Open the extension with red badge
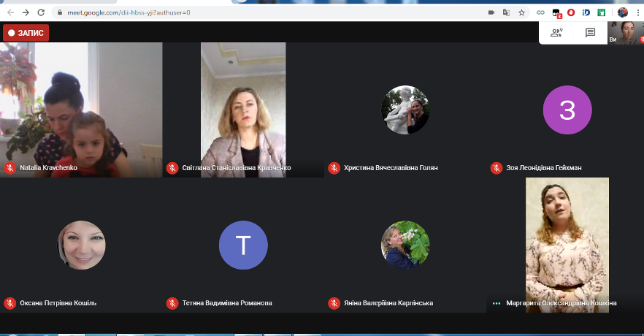The image size is (644, 336). pyautogui.click(x=556, y=14)
